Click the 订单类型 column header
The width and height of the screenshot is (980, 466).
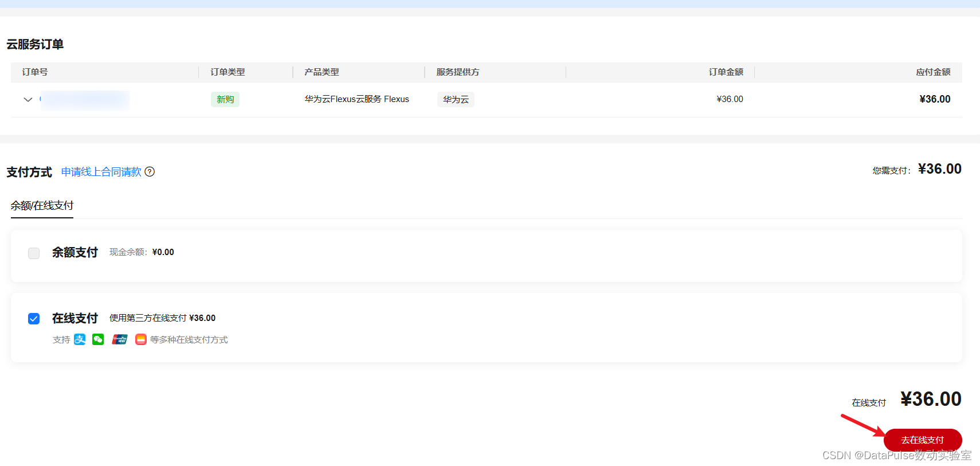point(228,72)
